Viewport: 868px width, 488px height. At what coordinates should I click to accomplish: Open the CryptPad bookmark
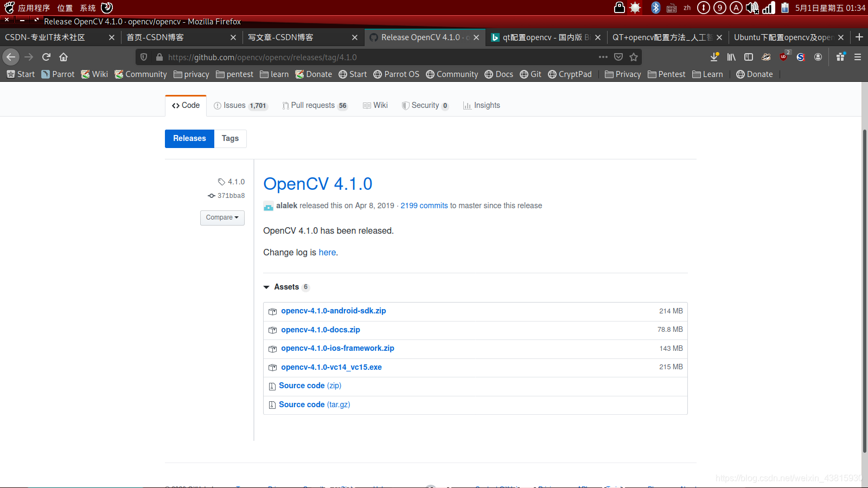(570, 74)
